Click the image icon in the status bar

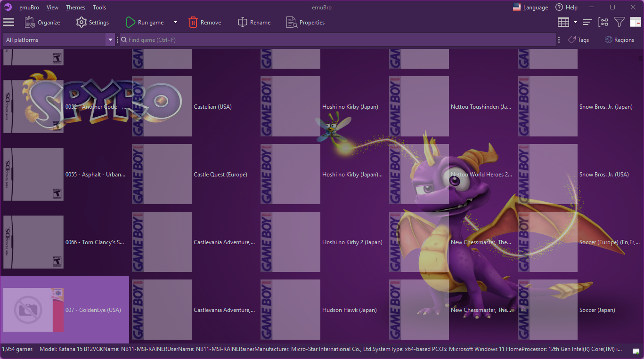click(x=635, y=350)
